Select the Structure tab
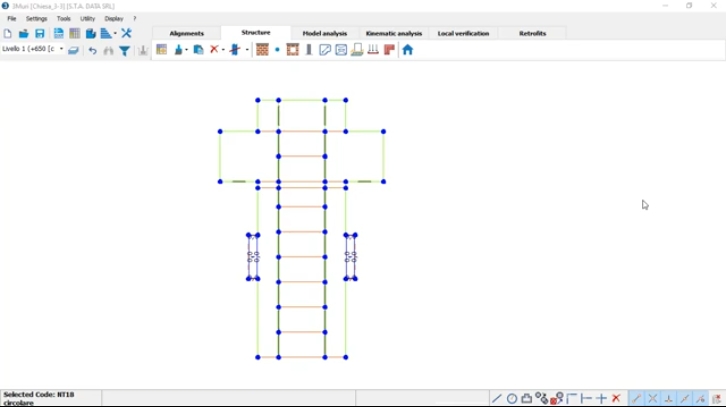726x407 pixels. [256, 32]
